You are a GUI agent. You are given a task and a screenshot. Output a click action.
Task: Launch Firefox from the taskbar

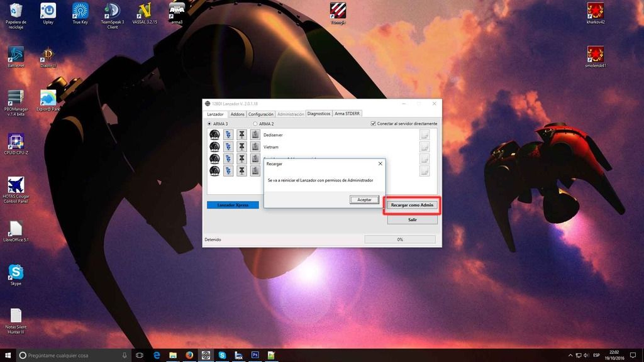[189, 356]
